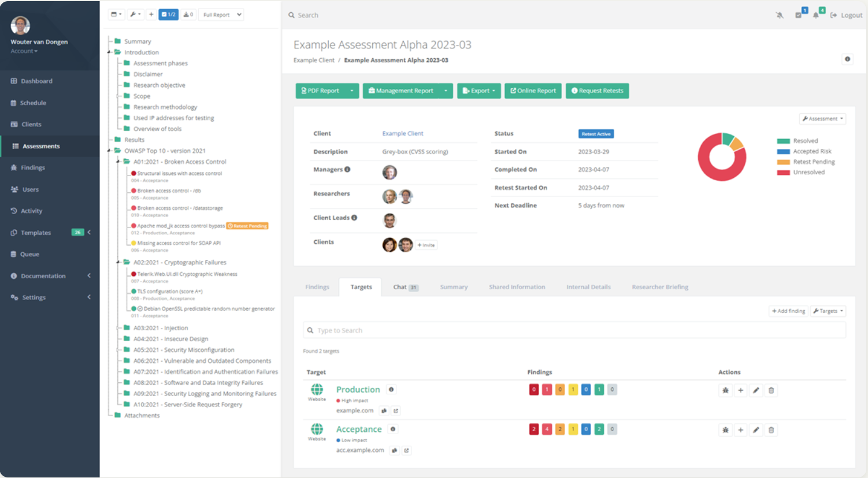Expand the wrench tool dropdown above report tree

pyautogui.click(x=135, y=14)
